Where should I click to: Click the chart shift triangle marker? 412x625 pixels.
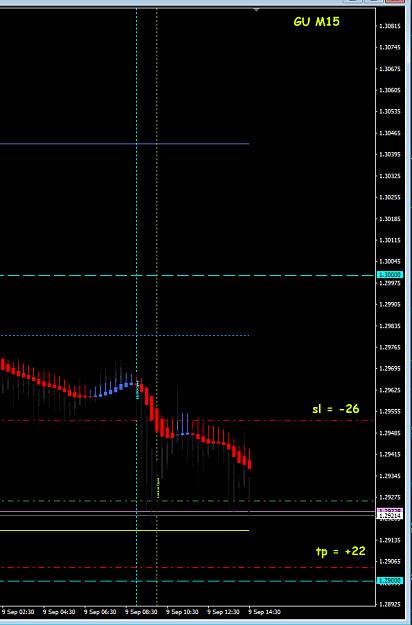coord(257,10)
